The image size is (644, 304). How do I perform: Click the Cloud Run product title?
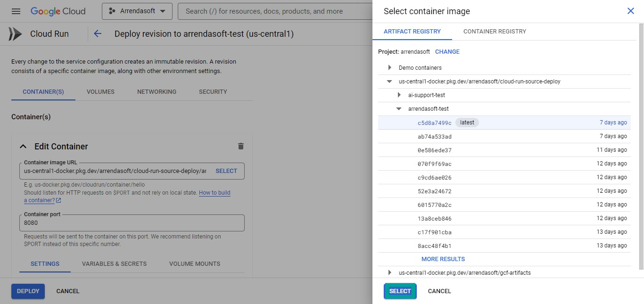(x=50, y=34)
